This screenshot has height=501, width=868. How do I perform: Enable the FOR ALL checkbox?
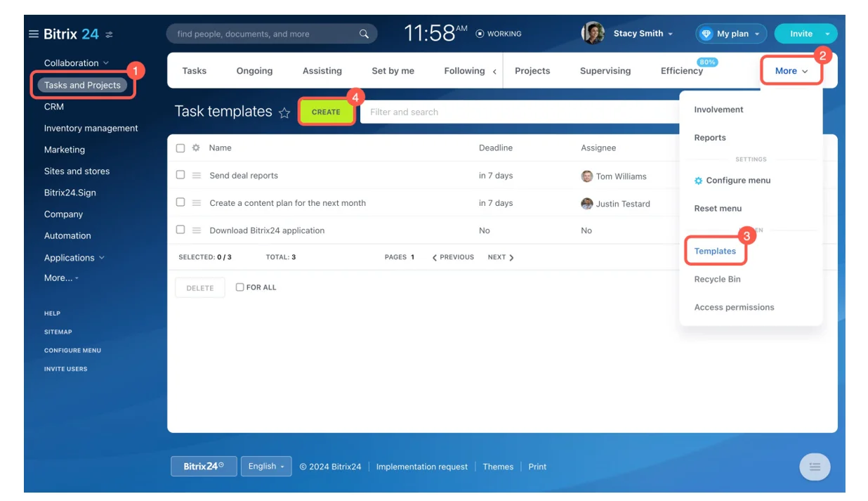coord(239,287)
